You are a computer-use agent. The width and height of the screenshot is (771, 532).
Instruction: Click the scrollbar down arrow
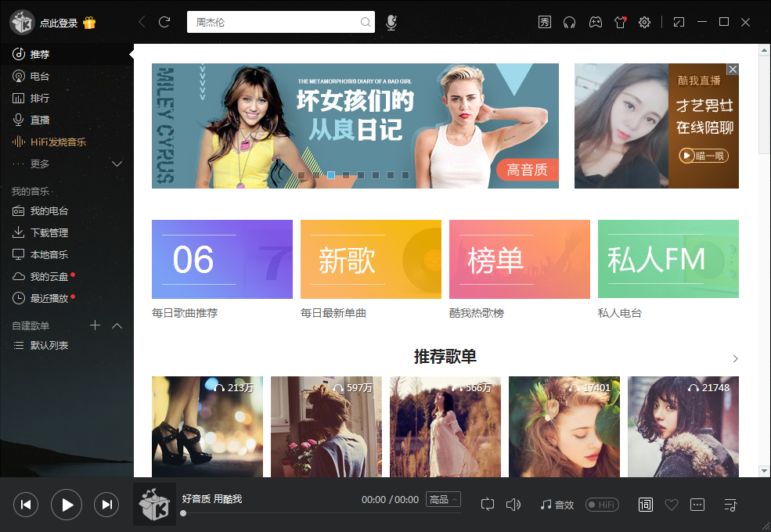coord(764,470)
